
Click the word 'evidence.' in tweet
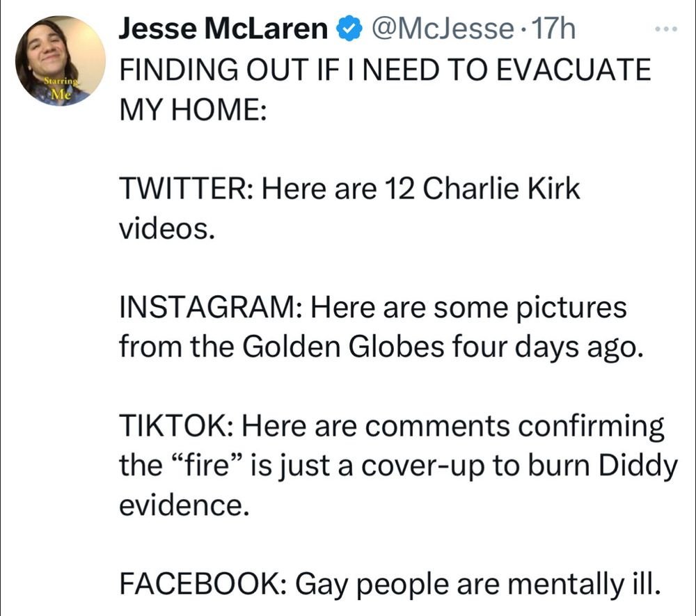184,505
